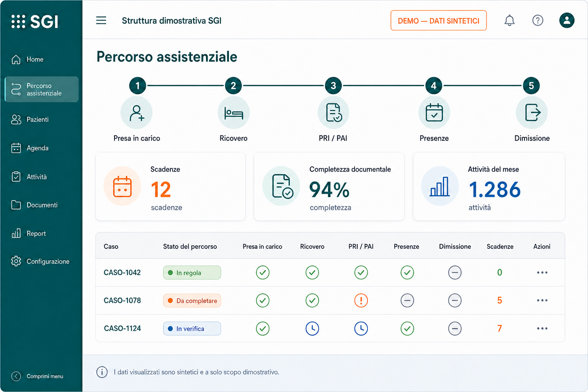
Task: Select the Presenze calendar step icon
Action: 434,113
